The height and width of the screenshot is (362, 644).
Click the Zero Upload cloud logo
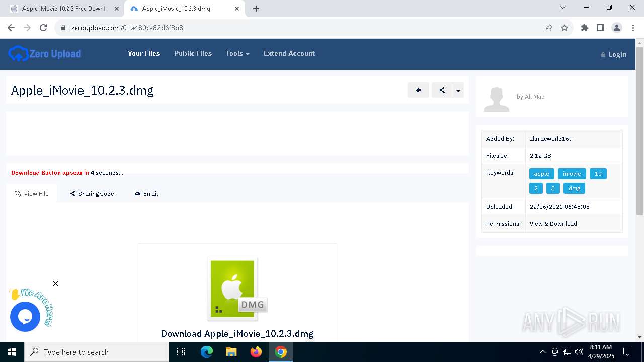[45, 54]
